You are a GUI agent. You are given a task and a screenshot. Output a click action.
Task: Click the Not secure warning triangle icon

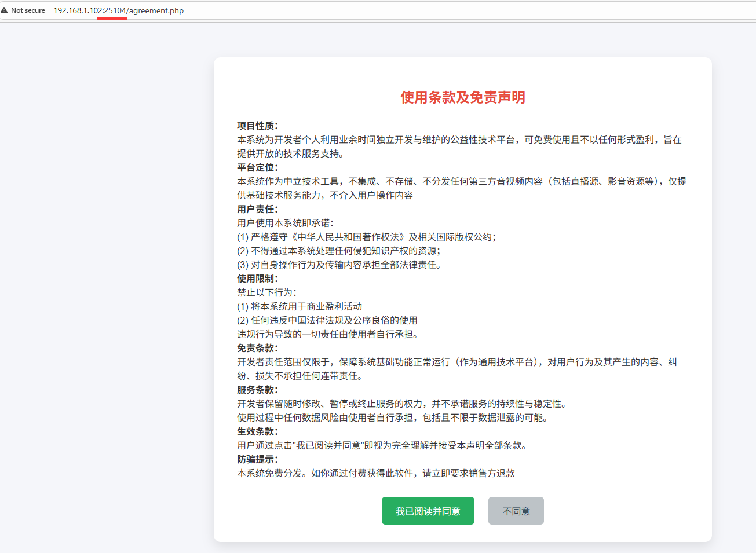5,10
